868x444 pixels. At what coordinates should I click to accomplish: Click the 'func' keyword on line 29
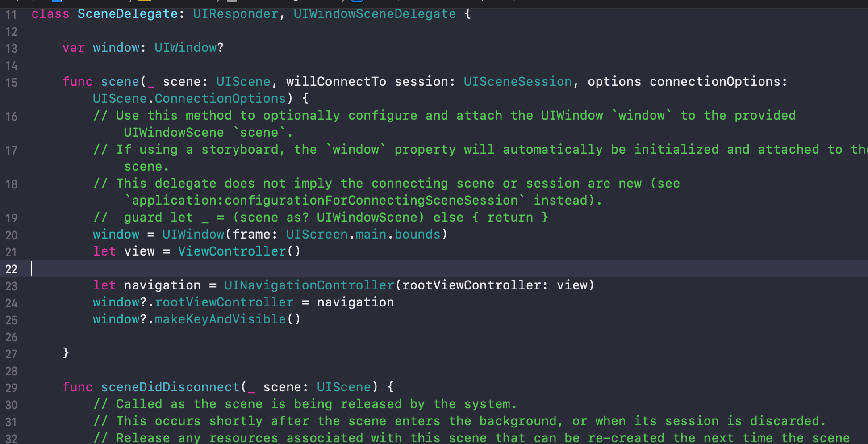click(78, 387)
